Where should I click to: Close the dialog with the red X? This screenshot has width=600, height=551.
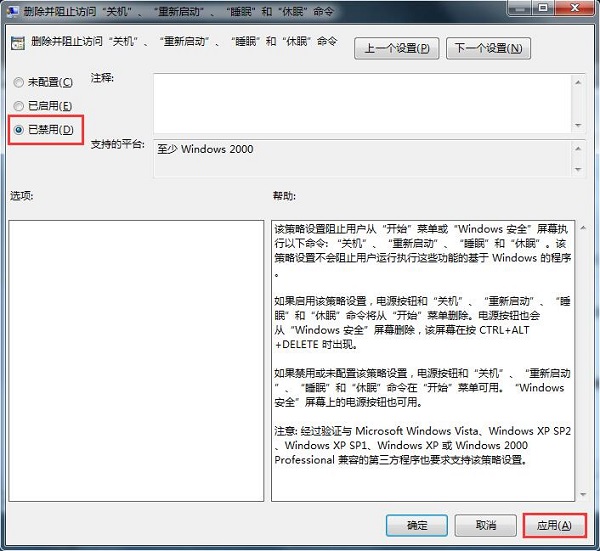(574, 8)
